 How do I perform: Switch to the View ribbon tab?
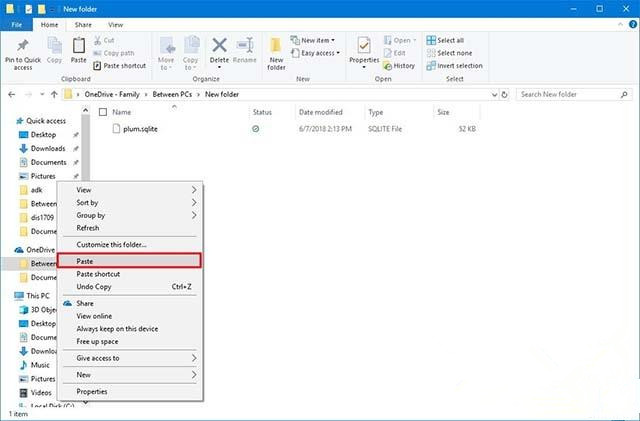[116, 24]
